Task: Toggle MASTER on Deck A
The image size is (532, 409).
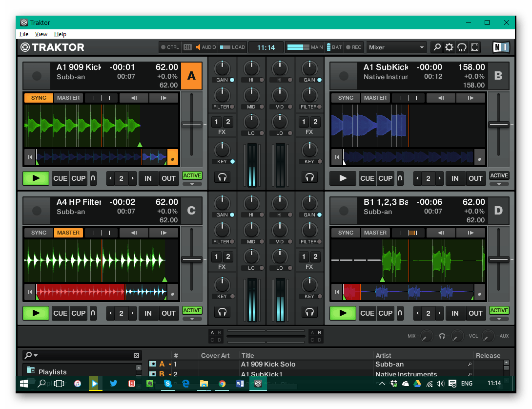Action: click(68, 98)
